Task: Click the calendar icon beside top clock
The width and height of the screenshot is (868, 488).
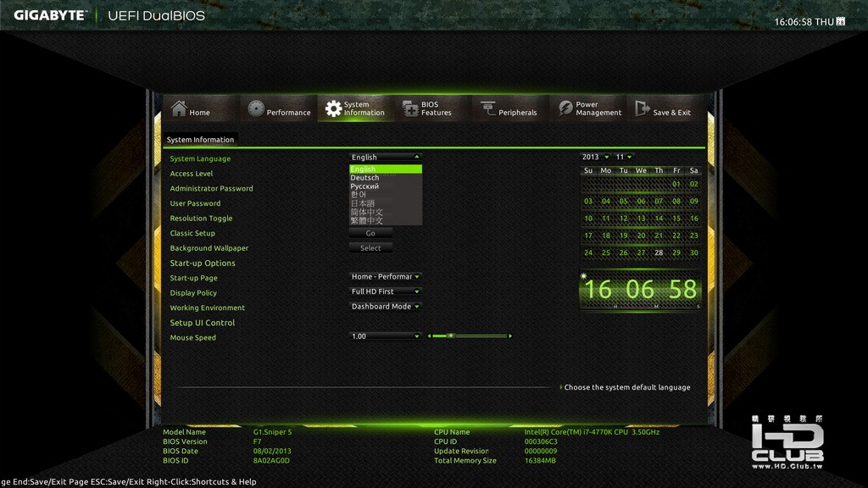Action: pos(840,21)
